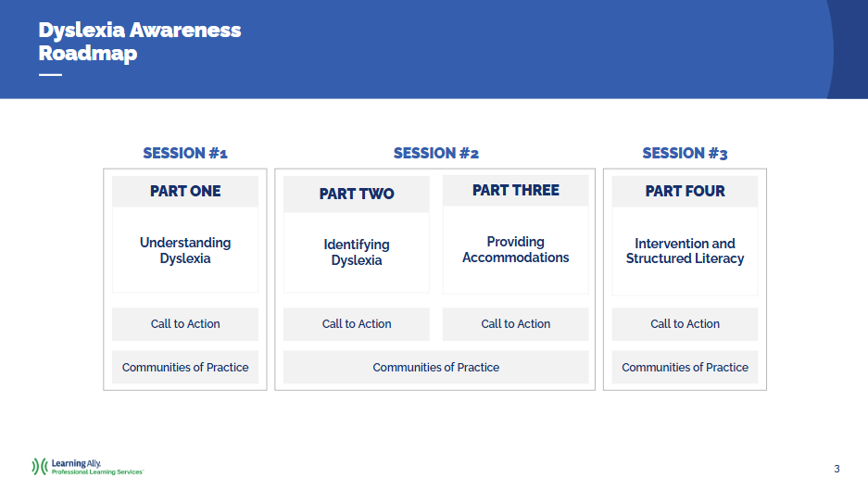The image size is (868, 490).
Task: Click Call to Action under Part One
Action: tap(185, 324)
